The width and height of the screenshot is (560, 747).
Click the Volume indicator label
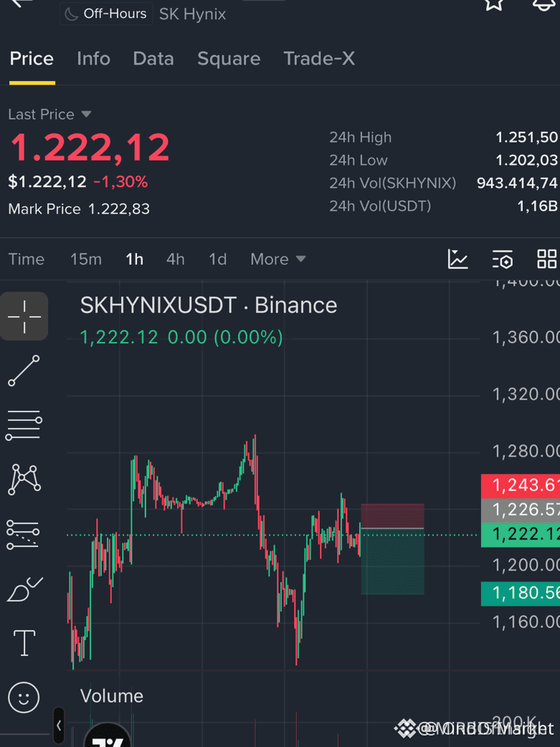pos(112,696)
